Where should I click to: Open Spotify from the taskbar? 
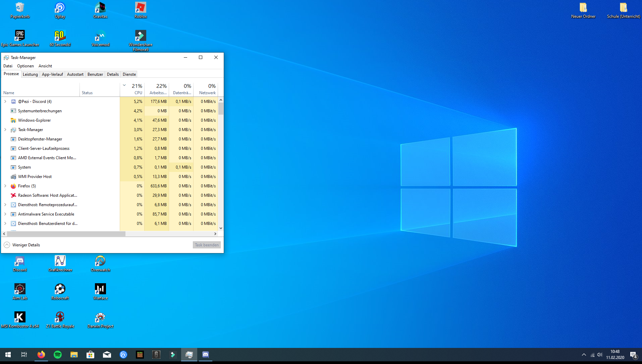(58, 355)
